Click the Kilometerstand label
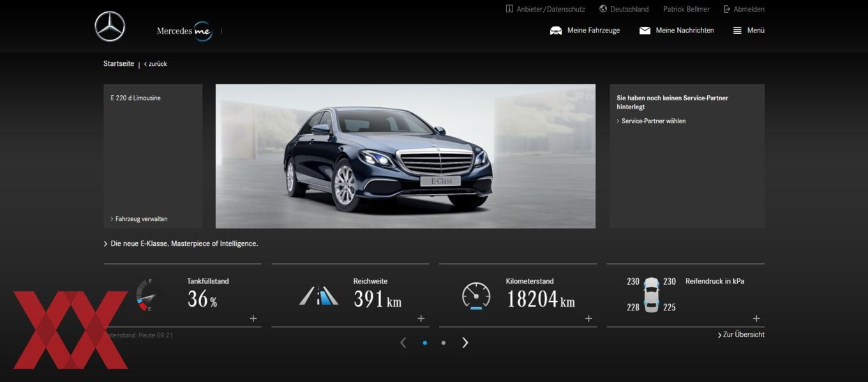The height and width of the screenshot is (382, 868). 530,282
